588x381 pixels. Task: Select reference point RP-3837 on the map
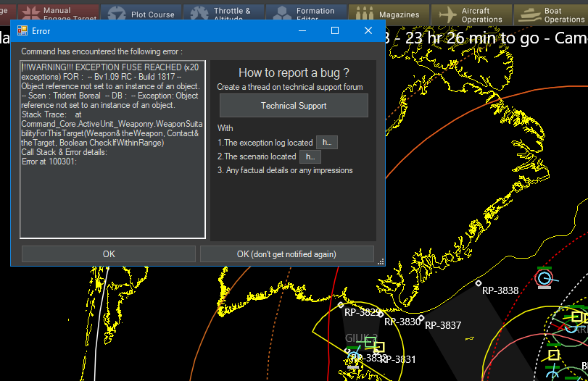[x=442, y=325]
